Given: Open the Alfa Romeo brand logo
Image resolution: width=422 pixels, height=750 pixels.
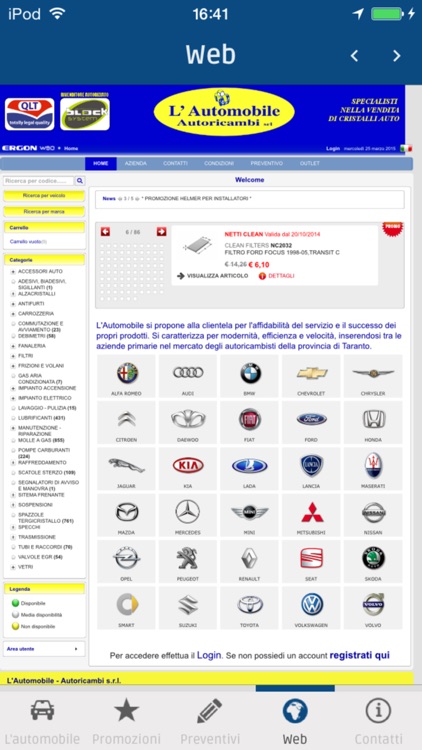Looking at the screenshot, I should (127, 373).
